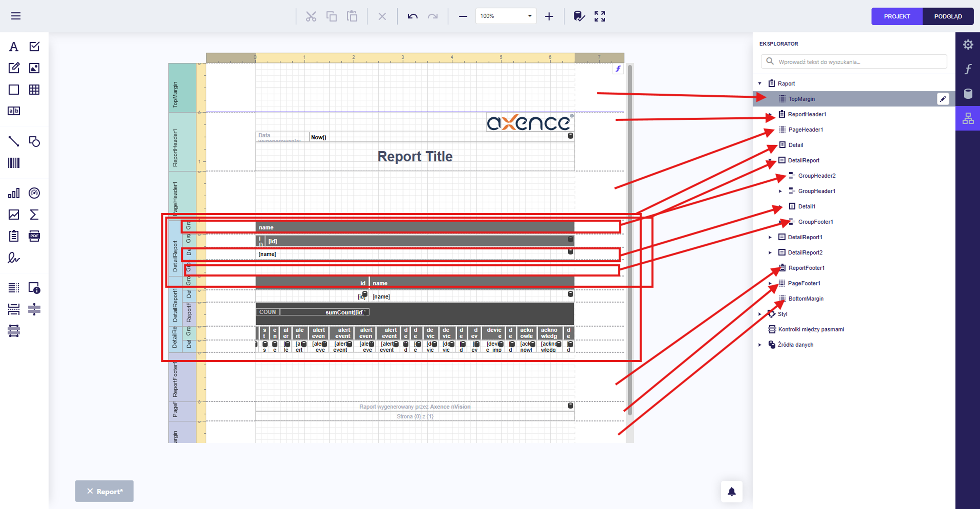Click the notification bell button

click(731, 492)
